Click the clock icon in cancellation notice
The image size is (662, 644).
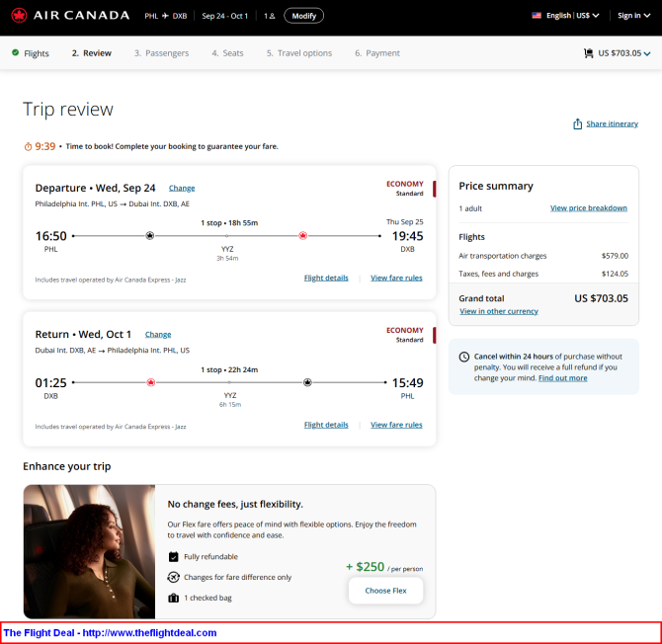(464, 357)
